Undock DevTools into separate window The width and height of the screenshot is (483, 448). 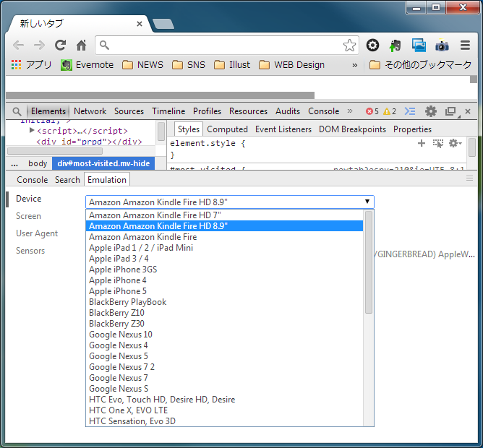(x=451, y=111)
